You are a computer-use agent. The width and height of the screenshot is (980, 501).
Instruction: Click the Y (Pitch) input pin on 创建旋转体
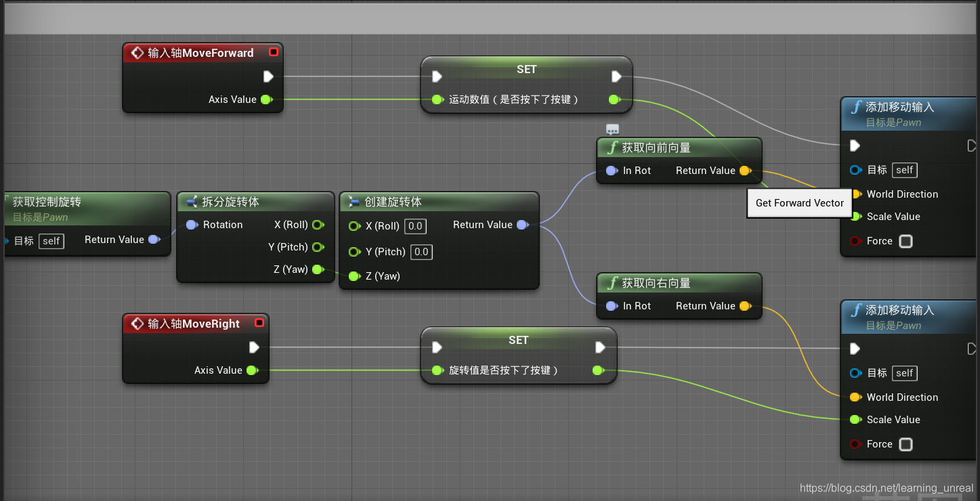click(x=354, y=252)
